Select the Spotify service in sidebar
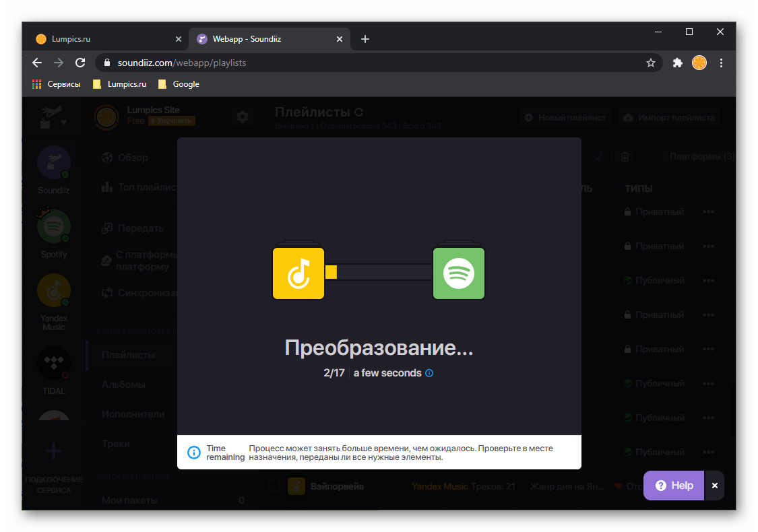 pos(54,229)
